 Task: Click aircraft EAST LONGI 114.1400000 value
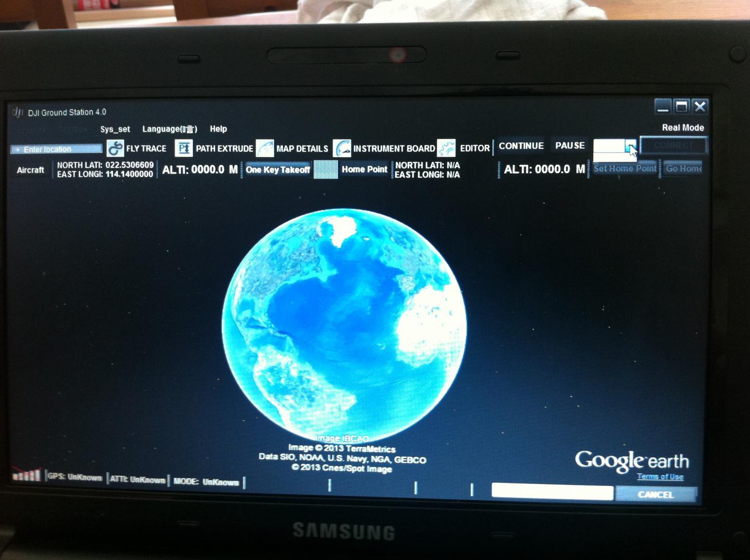130,174
